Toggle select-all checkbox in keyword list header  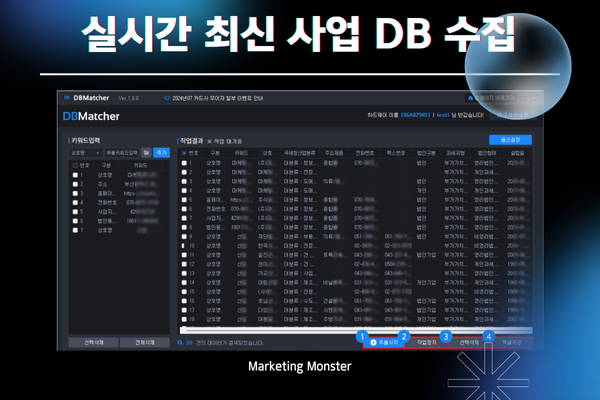[x=75, y=165]
